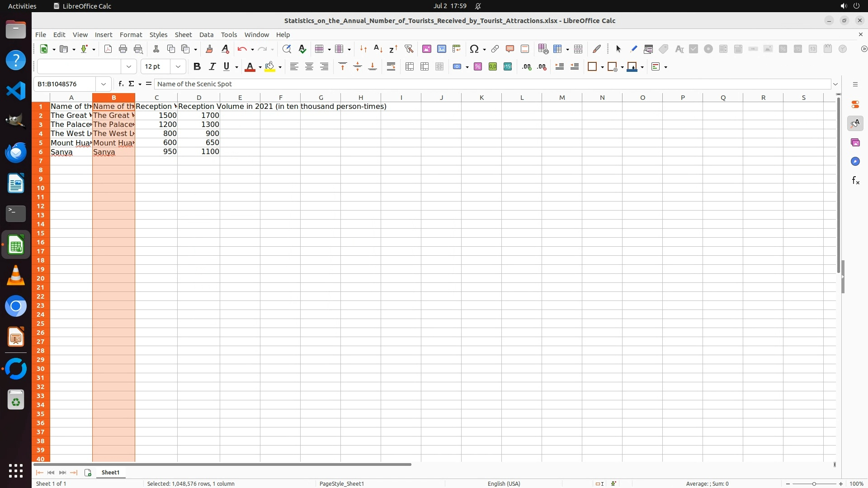The height and width of the screenshot is (488, 868).
Task: Select the Sheet1 tab
Action: (110, 472)
